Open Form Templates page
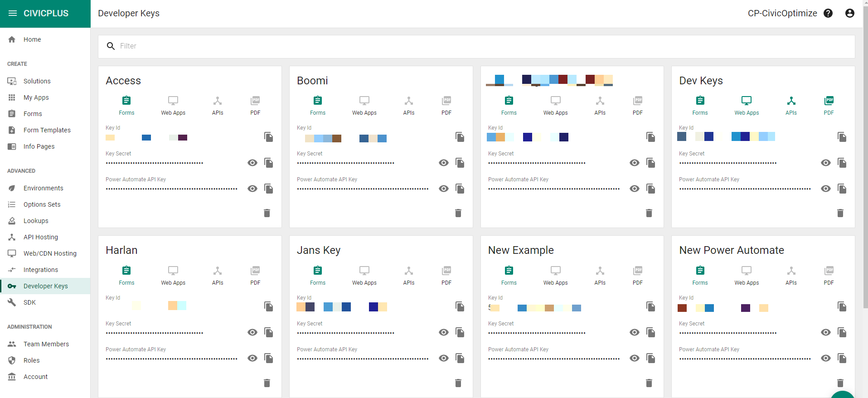Viewport: 868px width, 398px height. 45,130
